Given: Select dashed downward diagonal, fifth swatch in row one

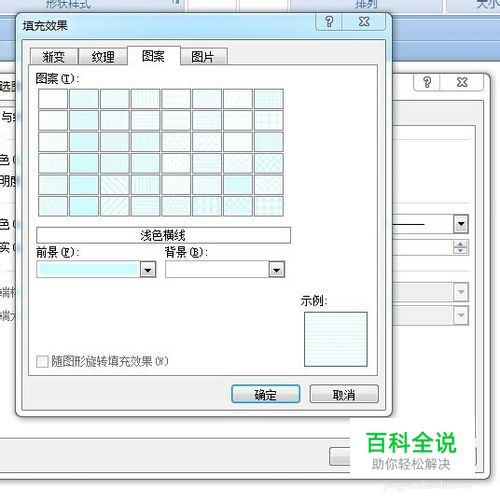Looking at the screenshot, I should [176, 99].
